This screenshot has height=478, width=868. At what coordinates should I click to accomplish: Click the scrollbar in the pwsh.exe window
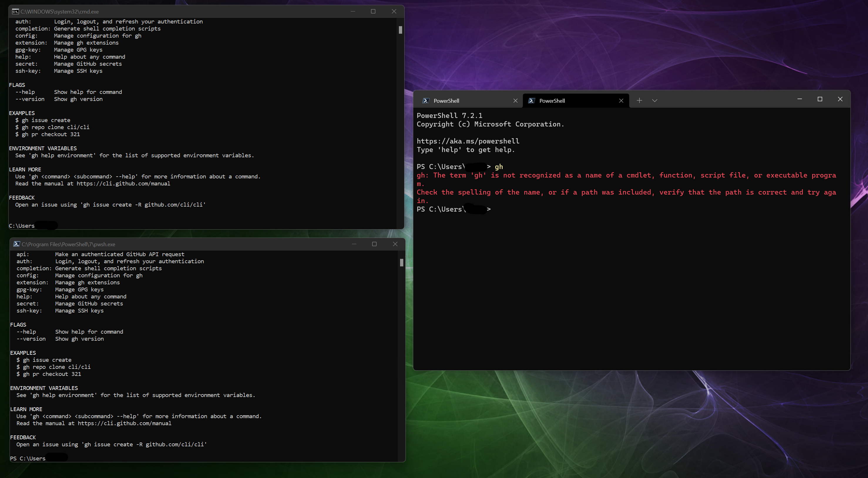pyautogui.click(x=401, y=263)
